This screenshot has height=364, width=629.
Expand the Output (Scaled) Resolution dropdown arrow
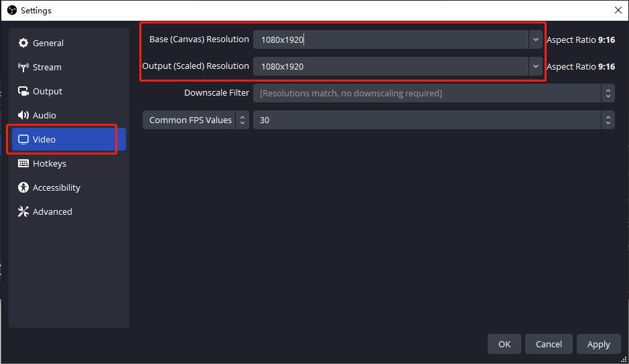coord(535,66)
